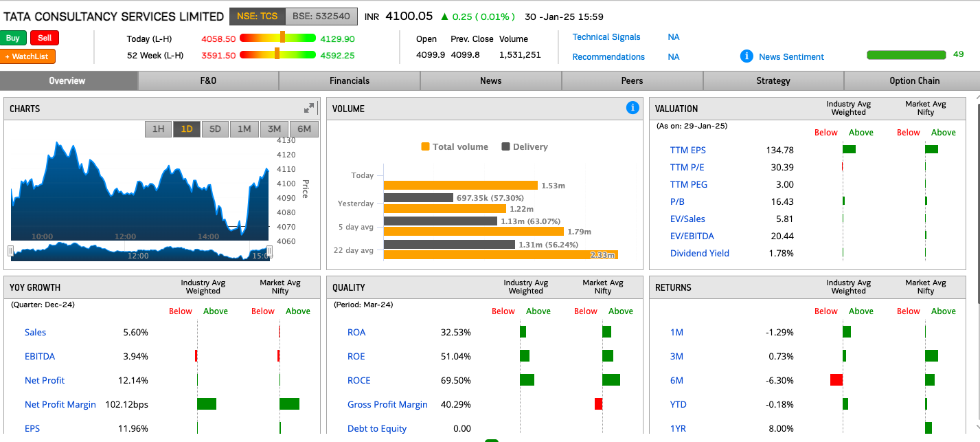Click the 22 day avg total volume bar
This screenshot has height=442, width=980.
(501, 254)
